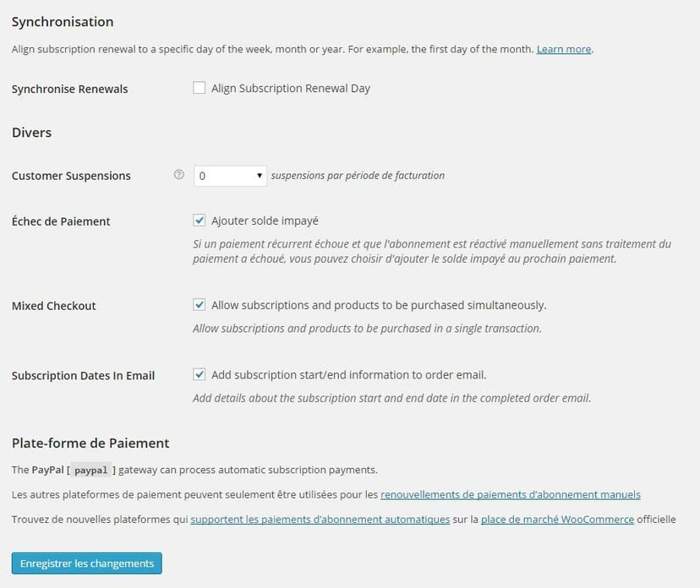Open the Learn more link
This screenshot has width=700, height=588.
pos(564,49)
